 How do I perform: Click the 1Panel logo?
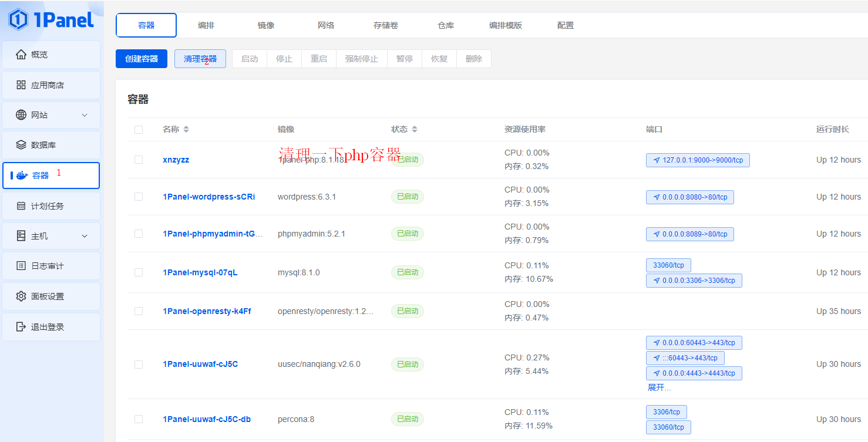coord(51,20)
